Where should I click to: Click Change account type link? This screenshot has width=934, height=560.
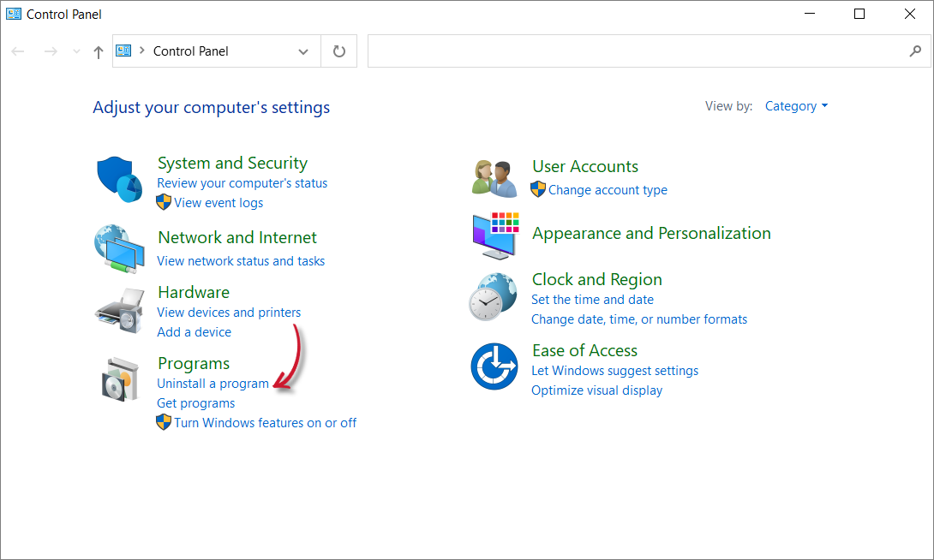coord(608,190)
